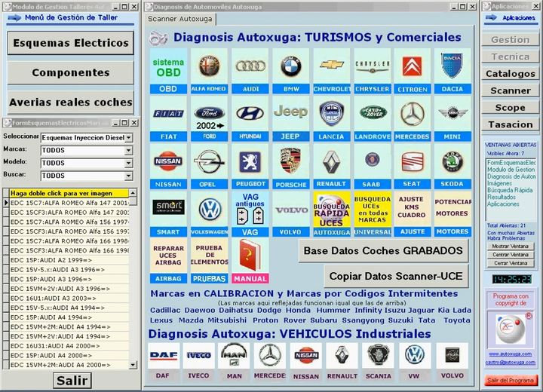
Task: Expand the Marcas dropdown
Action: (128, 150)
